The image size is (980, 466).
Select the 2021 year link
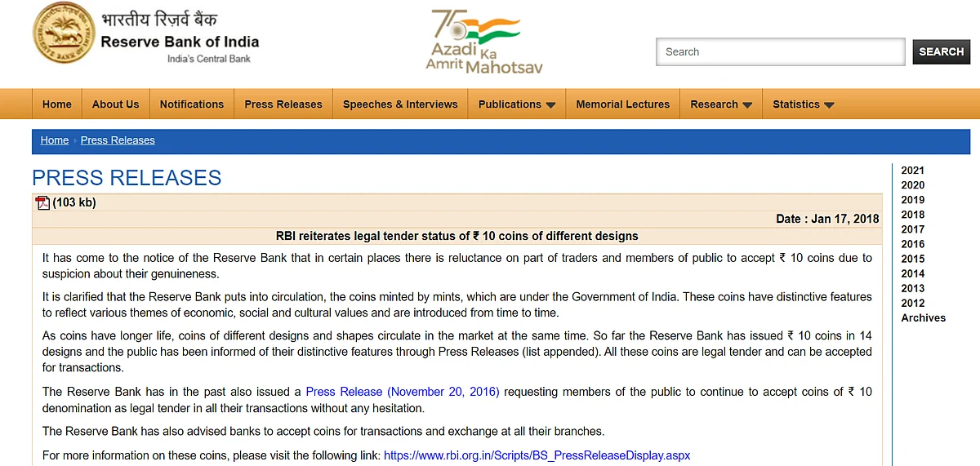tap(913, 171)
